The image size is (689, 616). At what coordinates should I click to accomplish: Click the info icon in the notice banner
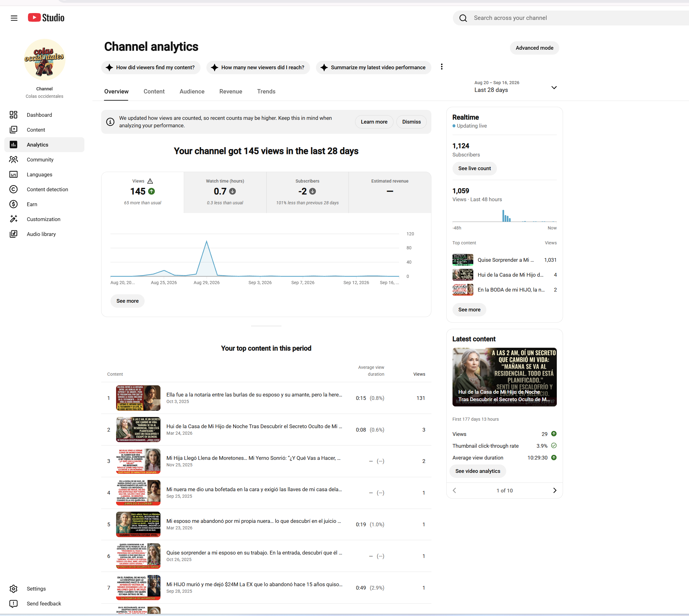tap(110, 122)
